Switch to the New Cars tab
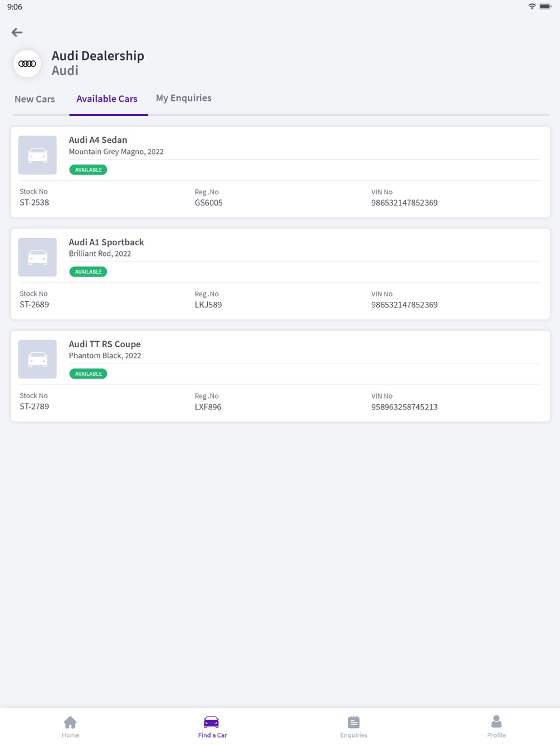 [35, 99]
